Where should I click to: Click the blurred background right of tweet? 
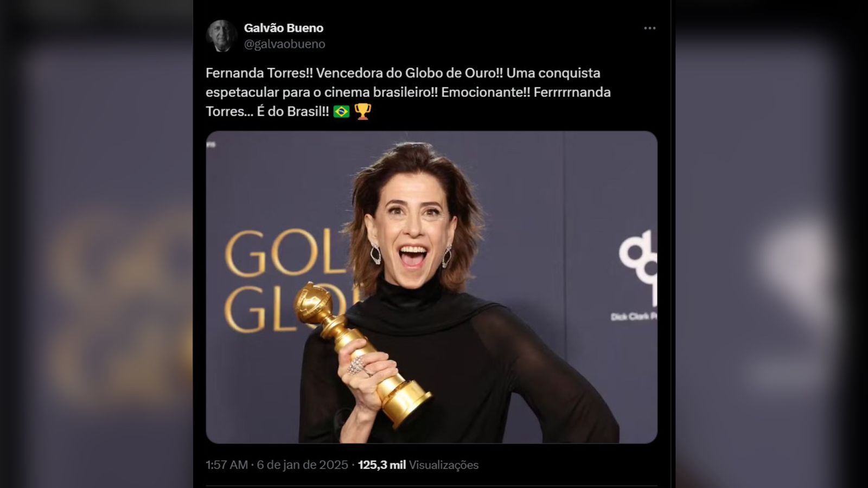point(769,244)
